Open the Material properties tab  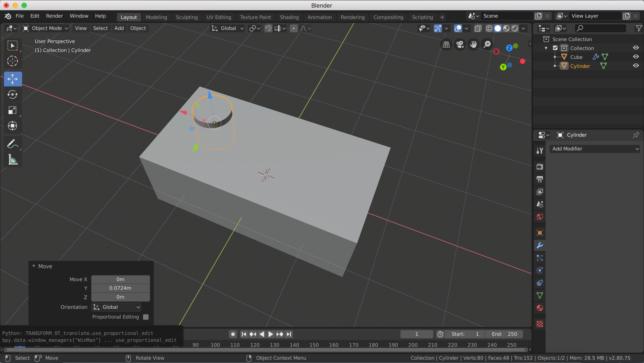(x=540, y=308)
